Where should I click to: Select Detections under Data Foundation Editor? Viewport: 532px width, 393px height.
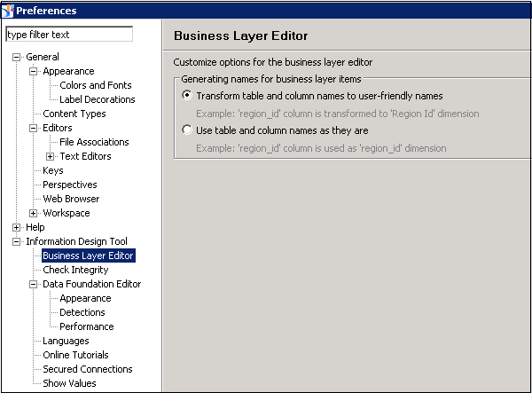click(x=82, y=312)
